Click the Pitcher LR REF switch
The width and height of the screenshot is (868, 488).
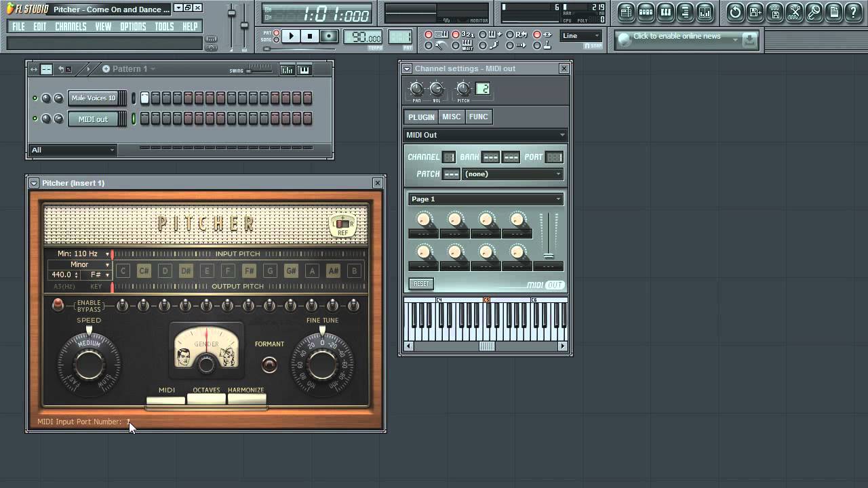[x=342, y=224]
